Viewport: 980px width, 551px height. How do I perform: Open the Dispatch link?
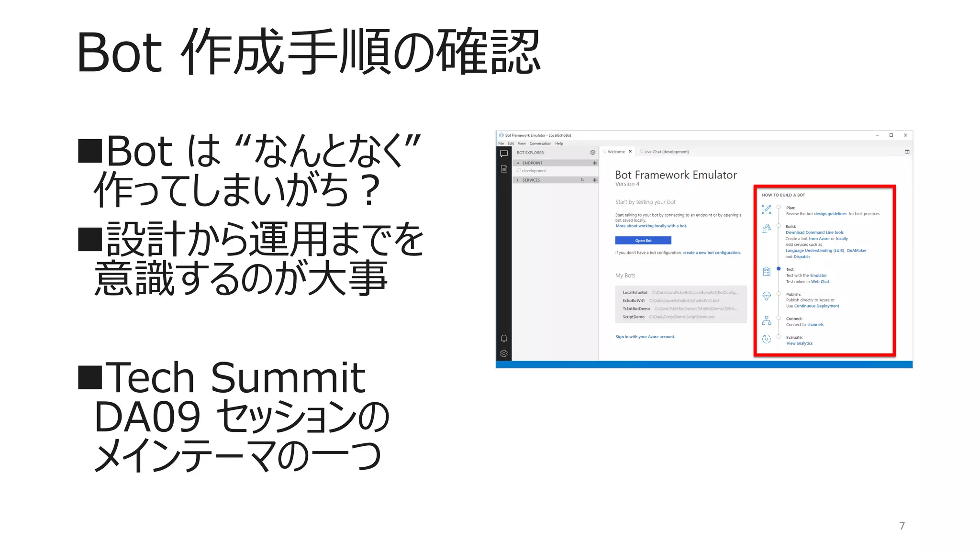coord(802,257)
